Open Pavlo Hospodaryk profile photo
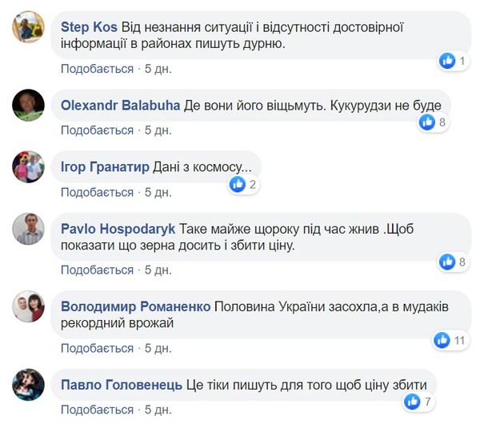504x428 pixels. pyautogui.click(x=28, y=230)
